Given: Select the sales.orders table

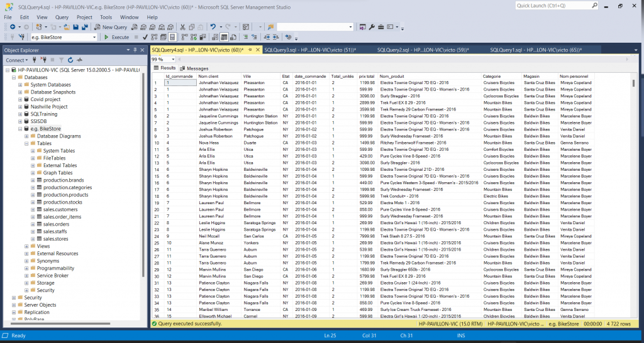Looking at the screenshot, I should pos(56,224).
